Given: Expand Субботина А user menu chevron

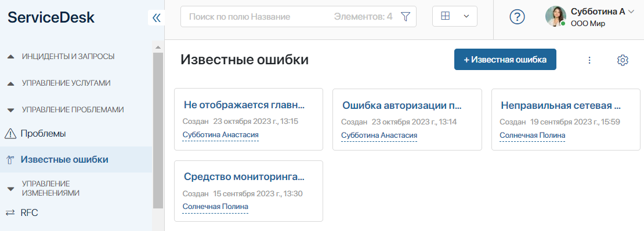Looking at the screenshot, I should [x=632, y=12].
